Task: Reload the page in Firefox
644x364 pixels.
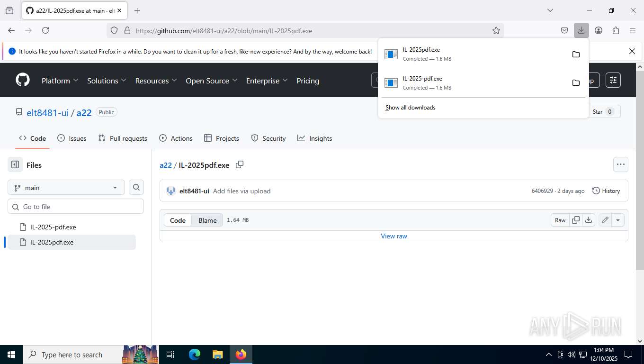Action: coord(45,30)
